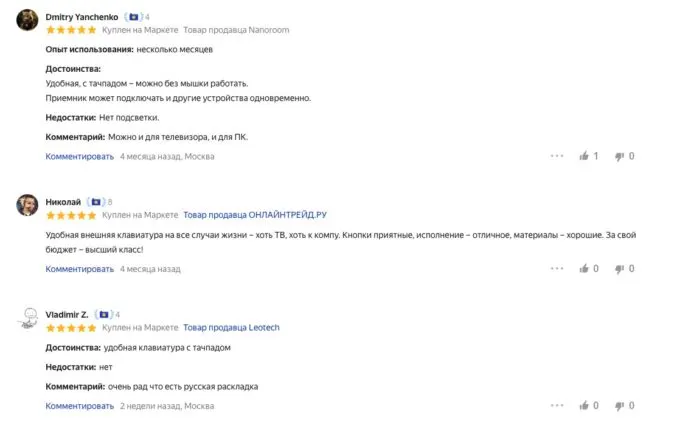Click thumbs down on Николай's review
This screenshot has width=680, height=426.
(x=620, y=269)
